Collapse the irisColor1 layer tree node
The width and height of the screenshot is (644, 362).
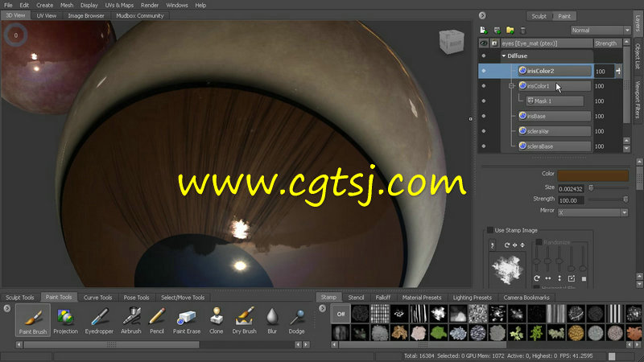click(511, 86)
